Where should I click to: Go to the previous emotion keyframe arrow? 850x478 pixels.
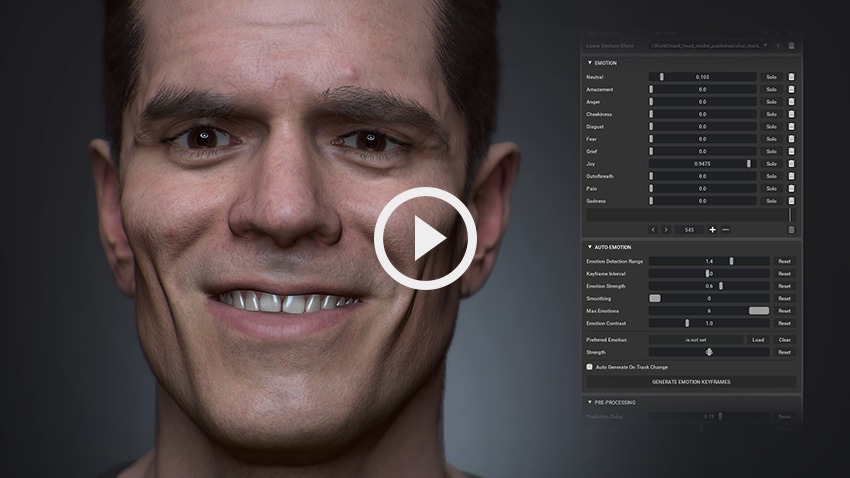tap(654, 230)
